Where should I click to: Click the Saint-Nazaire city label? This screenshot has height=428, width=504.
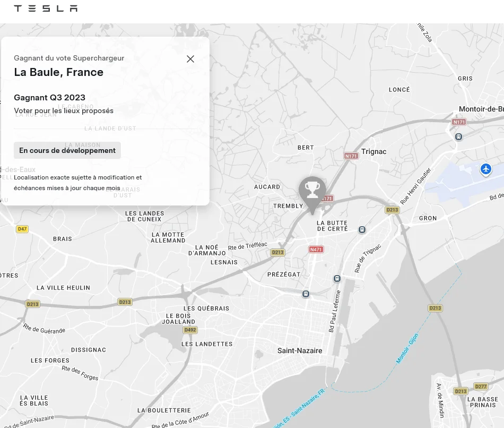click(300, 351)
